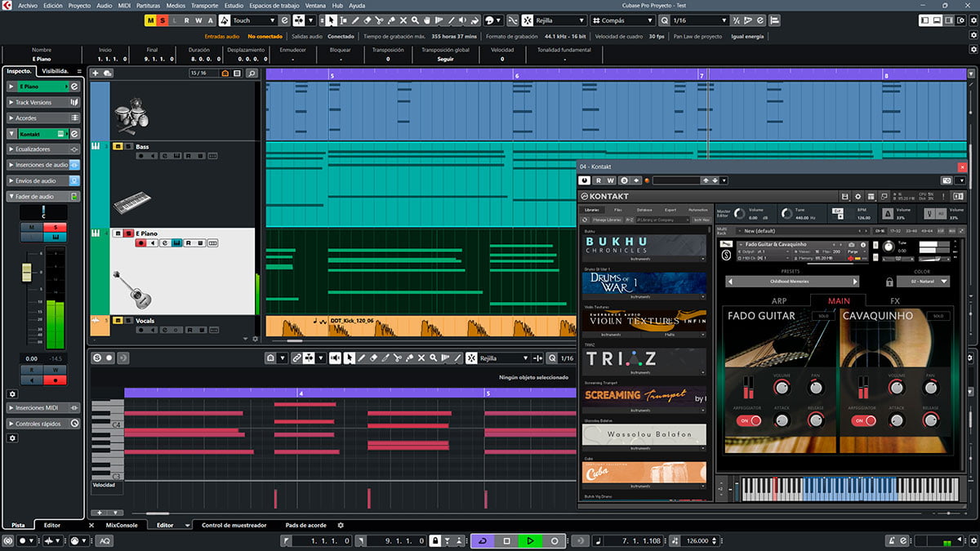
Task: Select the Bukhu Chronicles library banner
Action: [644, 245]
